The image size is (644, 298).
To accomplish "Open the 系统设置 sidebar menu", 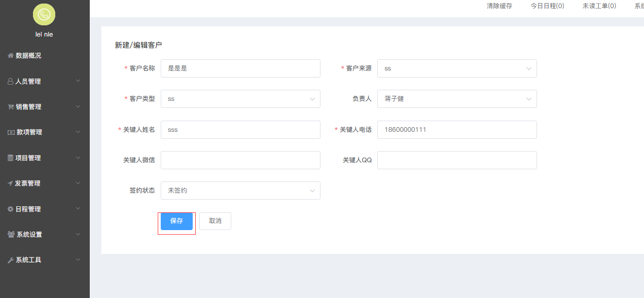I will [45, 234].
